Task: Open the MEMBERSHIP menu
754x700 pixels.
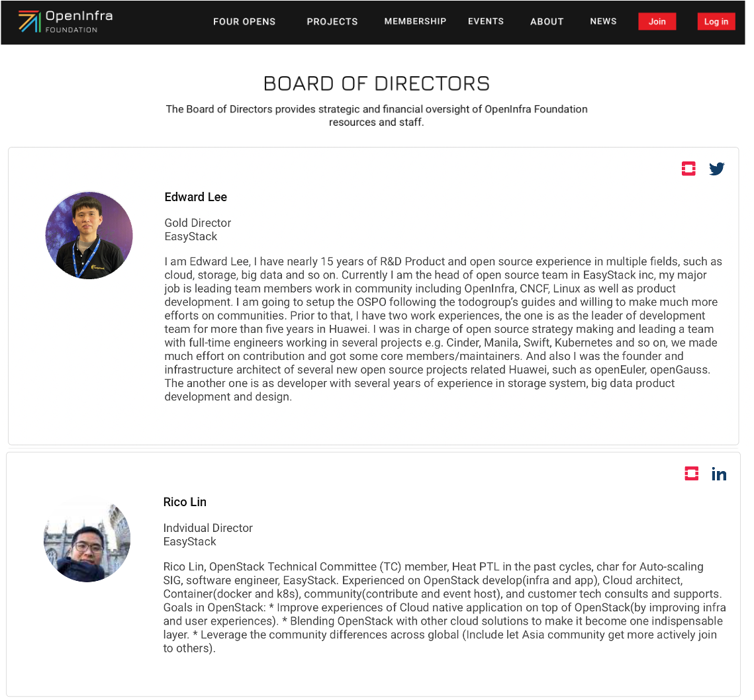Action: (415, 21)
